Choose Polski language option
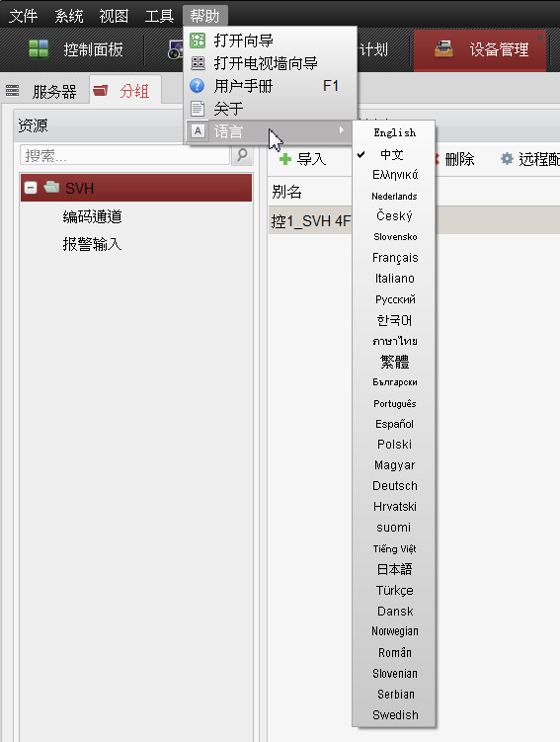The width and height of the screenshot is (560, 742). coord(393,445)
